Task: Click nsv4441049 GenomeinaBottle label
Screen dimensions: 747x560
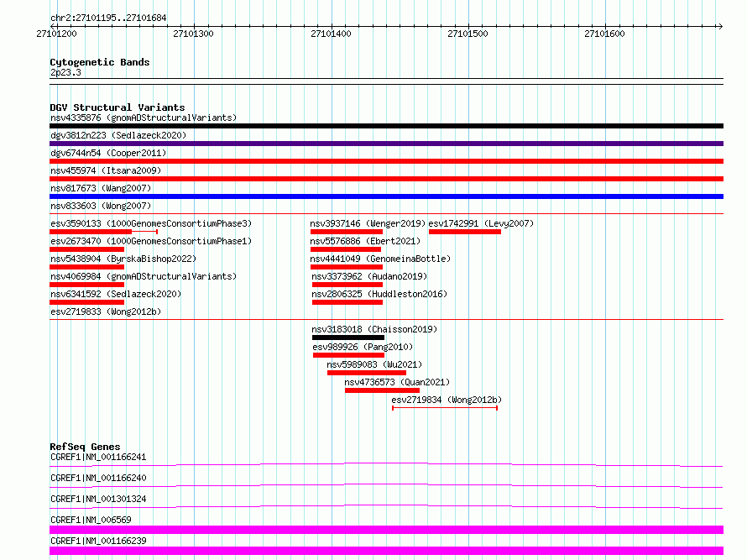Action: [380, 259]
